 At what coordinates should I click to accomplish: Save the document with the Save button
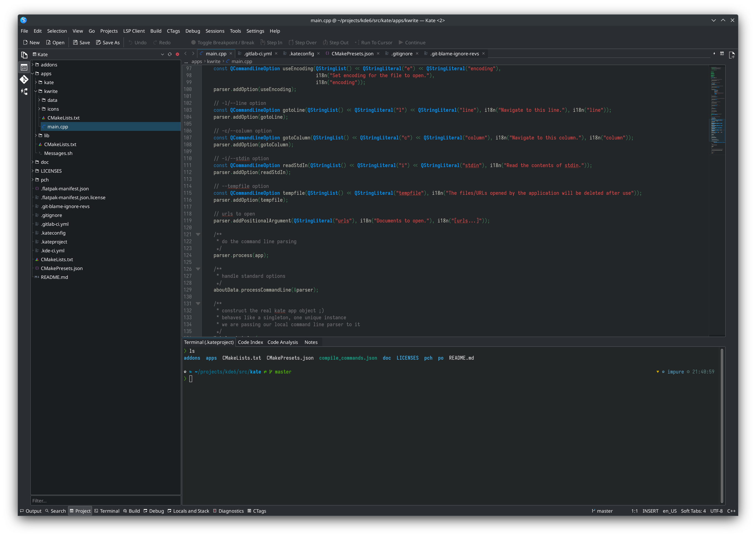click(82, 43)
